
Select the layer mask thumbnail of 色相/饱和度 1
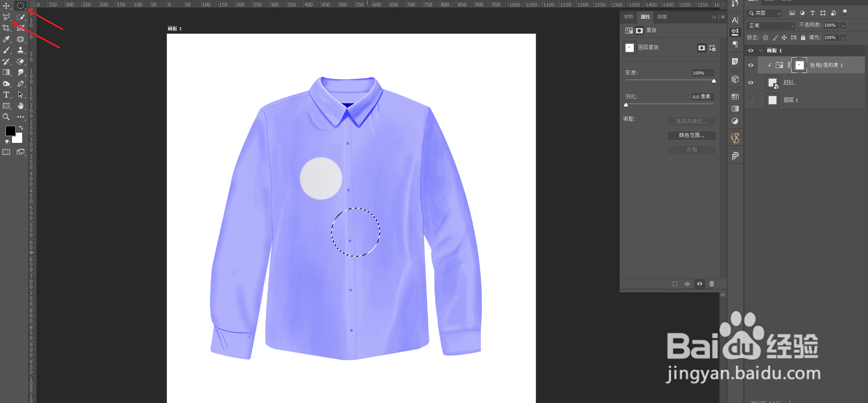(799, 65)
